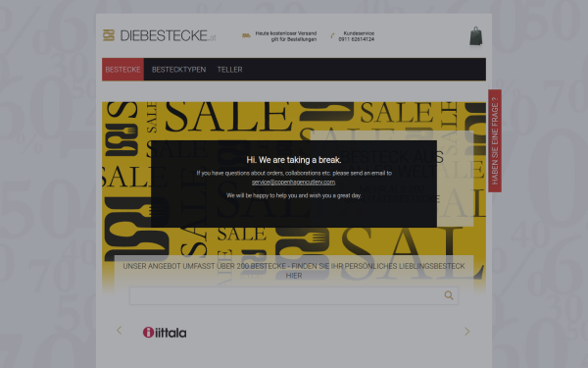
Task: Click the Kundeservice phone number 0911 62614124
Action: [357, 39]
